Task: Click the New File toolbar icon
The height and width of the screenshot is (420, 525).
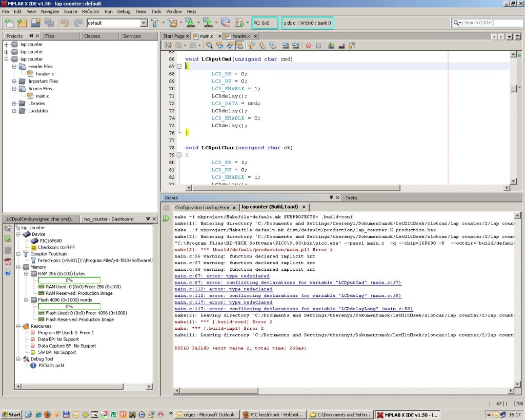Action: tap(9, 23)
